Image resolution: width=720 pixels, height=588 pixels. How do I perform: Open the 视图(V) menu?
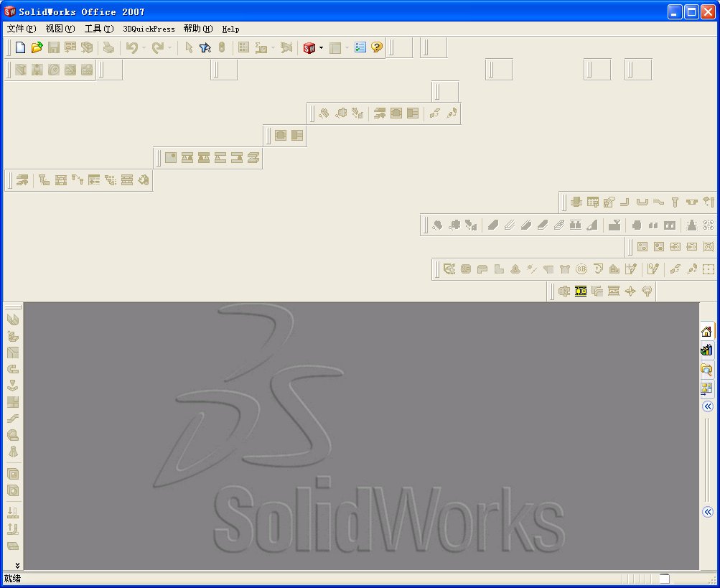click(60, 29)
